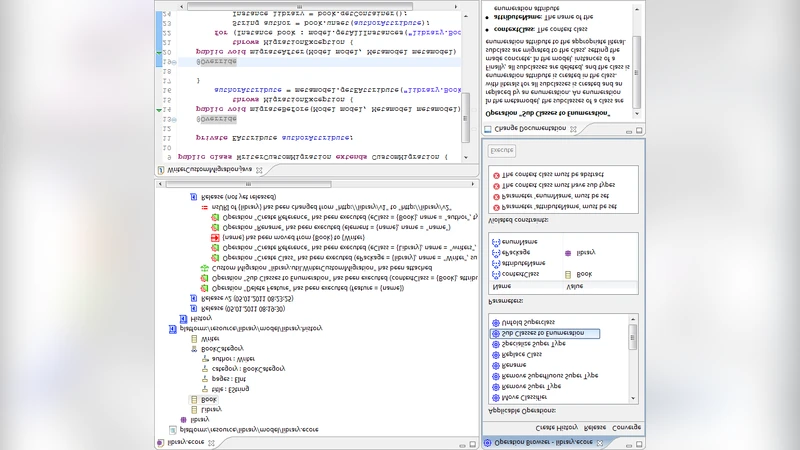Click the attributeName parameter icon
Screen dimensions: 800x450
(495, 263)
